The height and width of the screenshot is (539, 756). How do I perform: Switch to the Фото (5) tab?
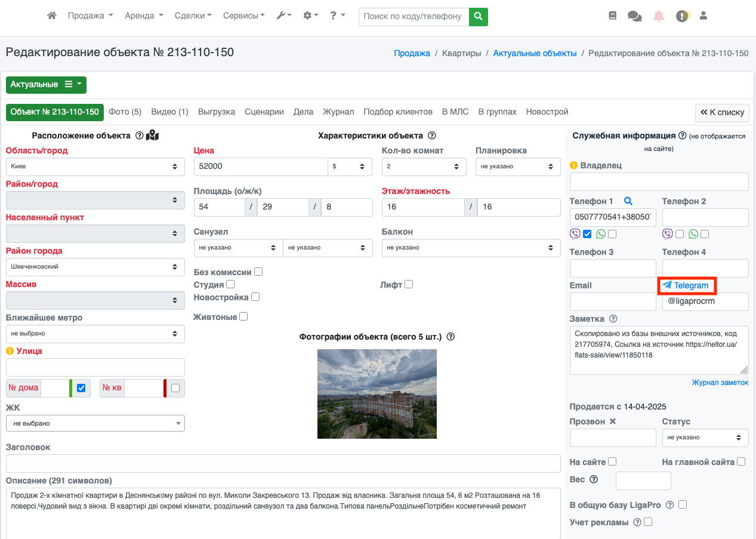coord(125,112)
